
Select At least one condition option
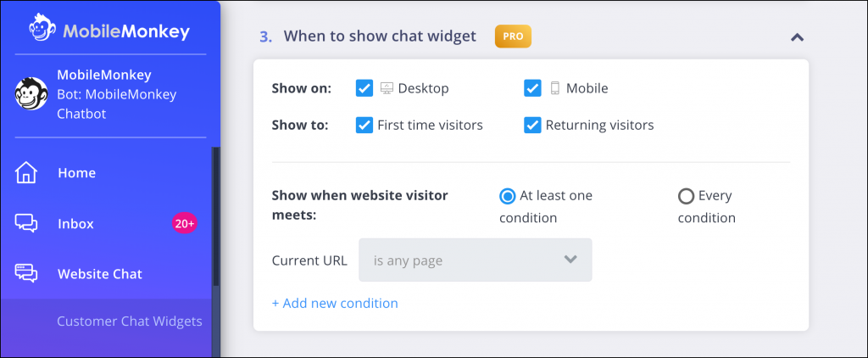[x=507, y=196]
